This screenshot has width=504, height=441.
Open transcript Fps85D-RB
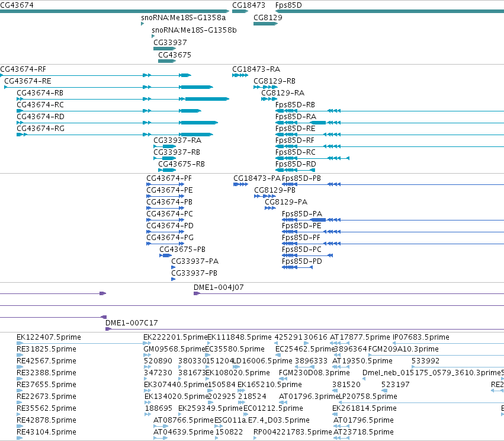coord(295,105)
